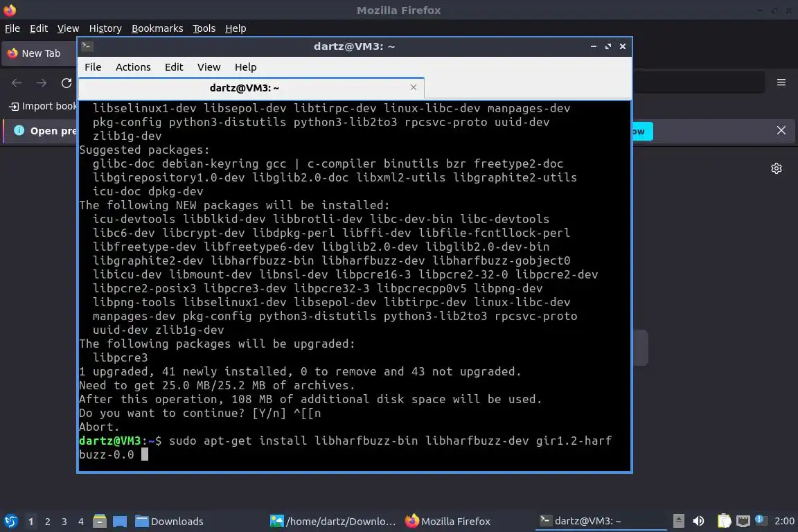Switch to workspace 1
Viewport: 798px width, 532px height.
pyautogui.click(x=31, y=522)
